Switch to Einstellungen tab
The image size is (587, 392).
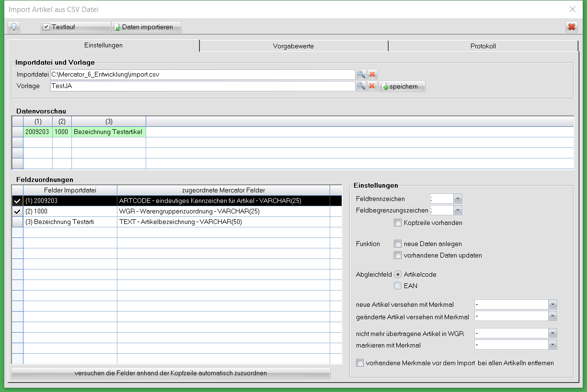[104, 45]
